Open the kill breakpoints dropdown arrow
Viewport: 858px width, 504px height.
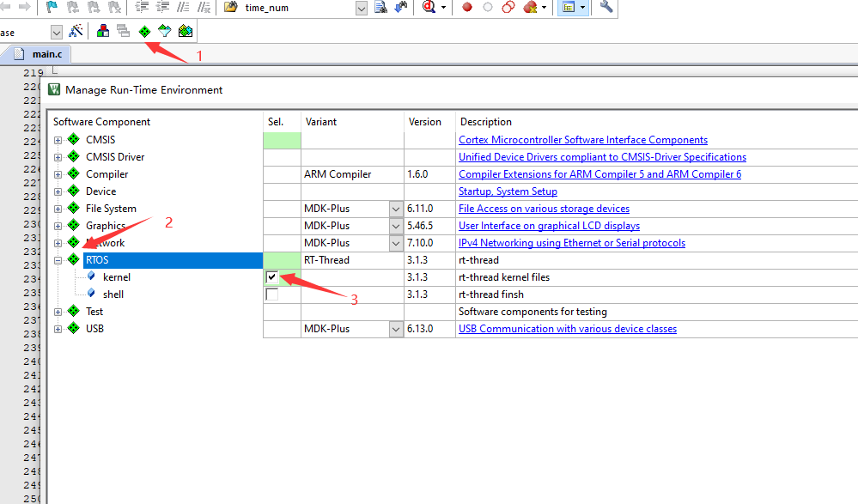point(544,8)
